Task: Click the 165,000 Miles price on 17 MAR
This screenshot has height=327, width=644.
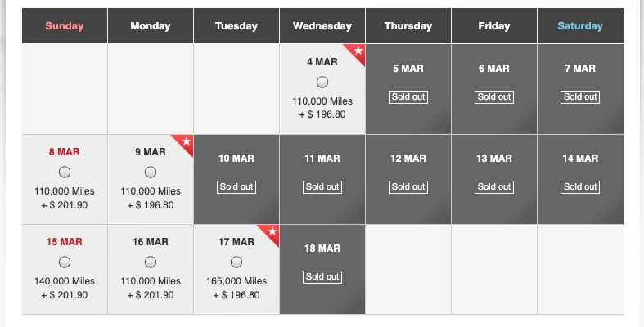Action: (x=236, y=281)
